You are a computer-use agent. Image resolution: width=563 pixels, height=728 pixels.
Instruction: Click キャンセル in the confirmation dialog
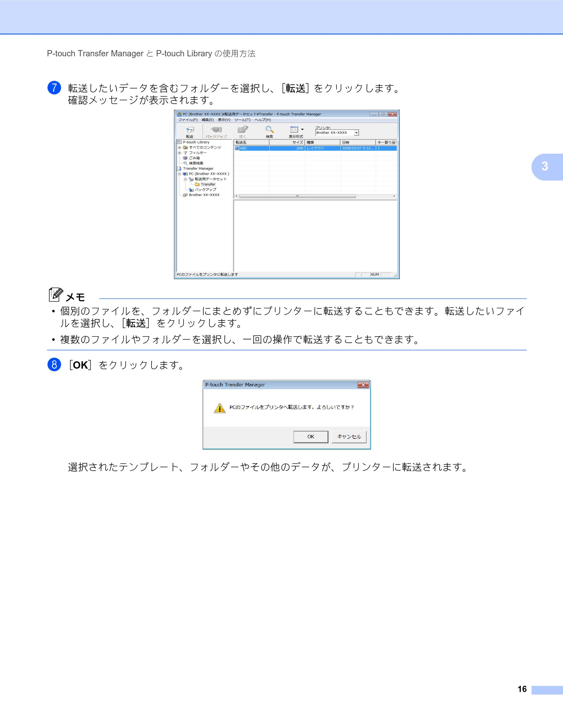pyautogui.click(x=349, y=437)
